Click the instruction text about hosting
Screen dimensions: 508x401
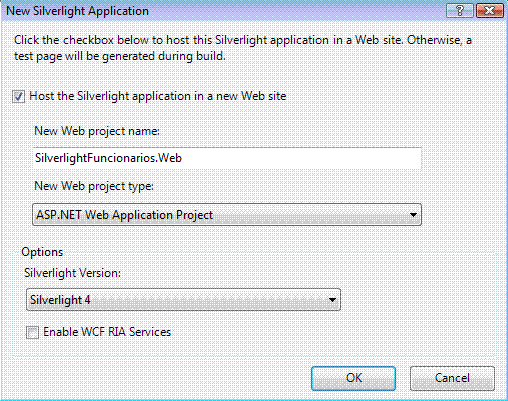coord(243,48)
